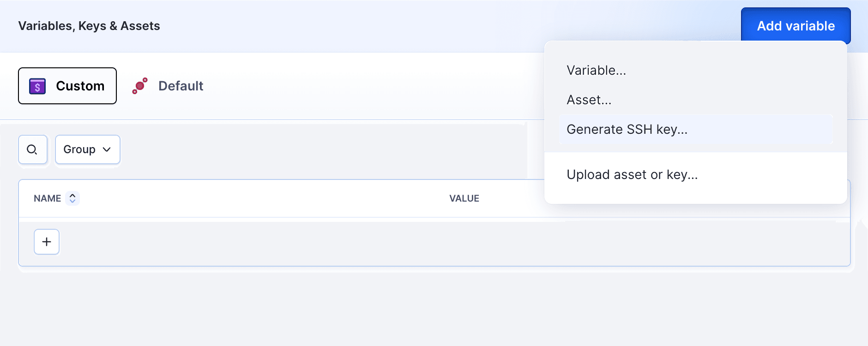Click the plus icon to add new row
Image resolution: width=868 pixels, height=346 pixels.
pos(46,242)
